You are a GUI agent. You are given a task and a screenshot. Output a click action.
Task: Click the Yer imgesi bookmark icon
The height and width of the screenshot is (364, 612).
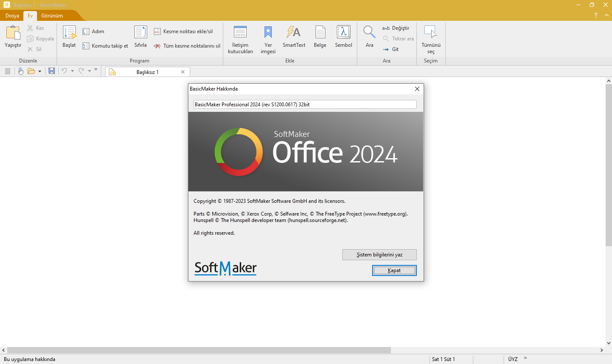[x=268, y=32]
